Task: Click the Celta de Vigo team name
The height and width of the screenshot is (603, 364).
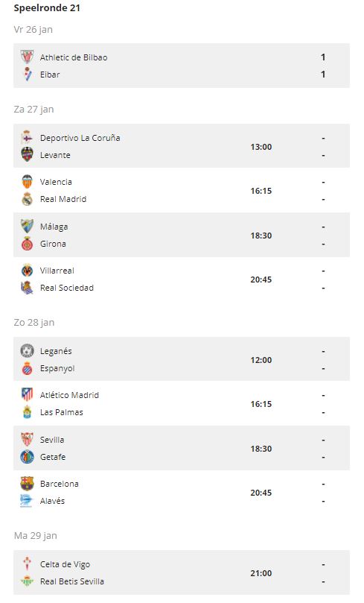Action: click(65, 564)
